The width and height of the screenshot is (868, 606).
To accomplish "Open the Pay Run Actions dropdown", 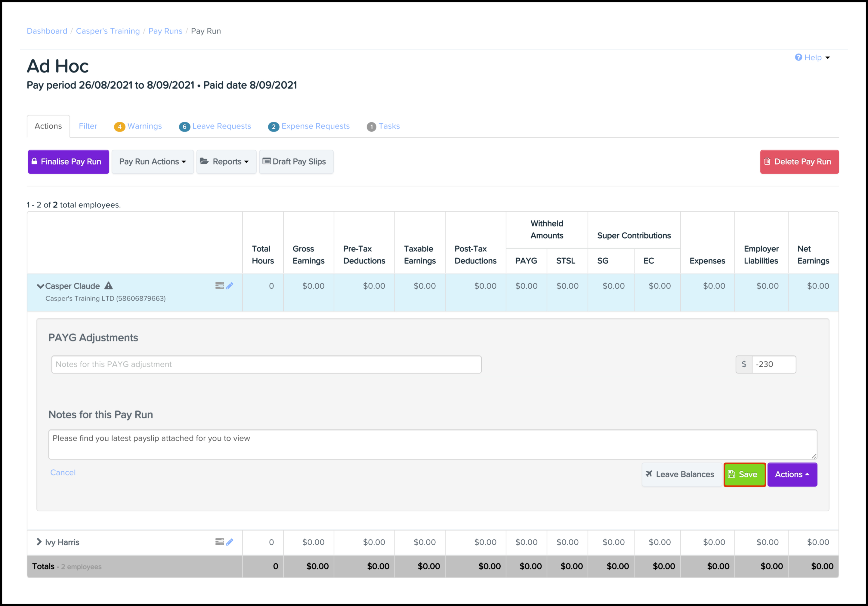I will [152, 162].
